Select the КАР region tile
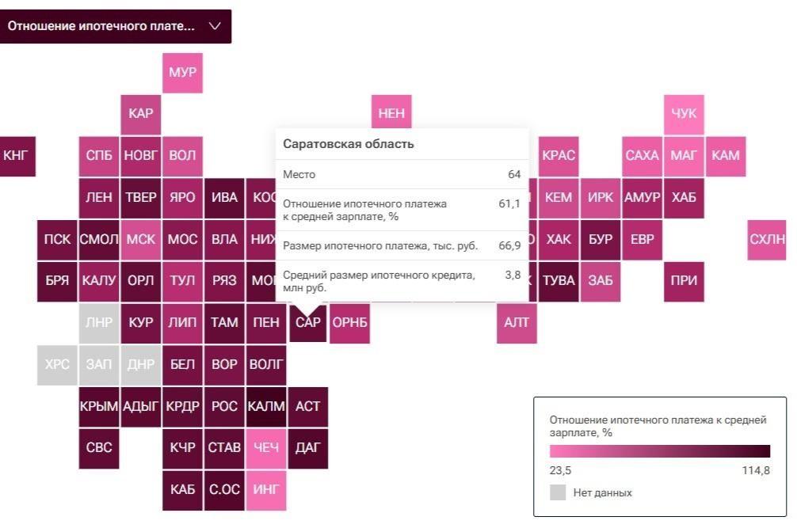 click(x=140, y=113)
